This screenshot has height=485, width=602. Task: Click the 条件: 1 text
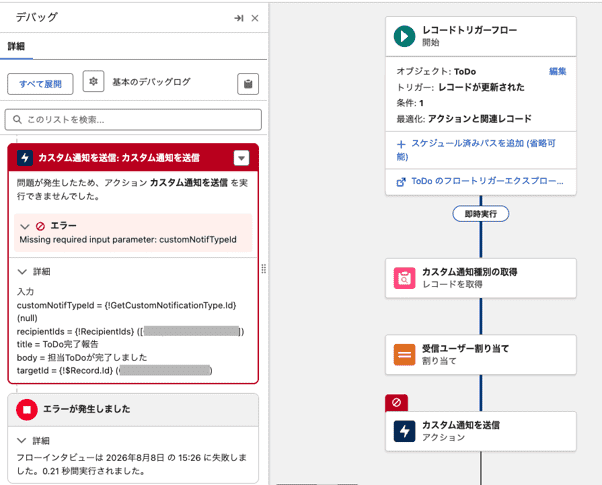(x=410, y=103)
